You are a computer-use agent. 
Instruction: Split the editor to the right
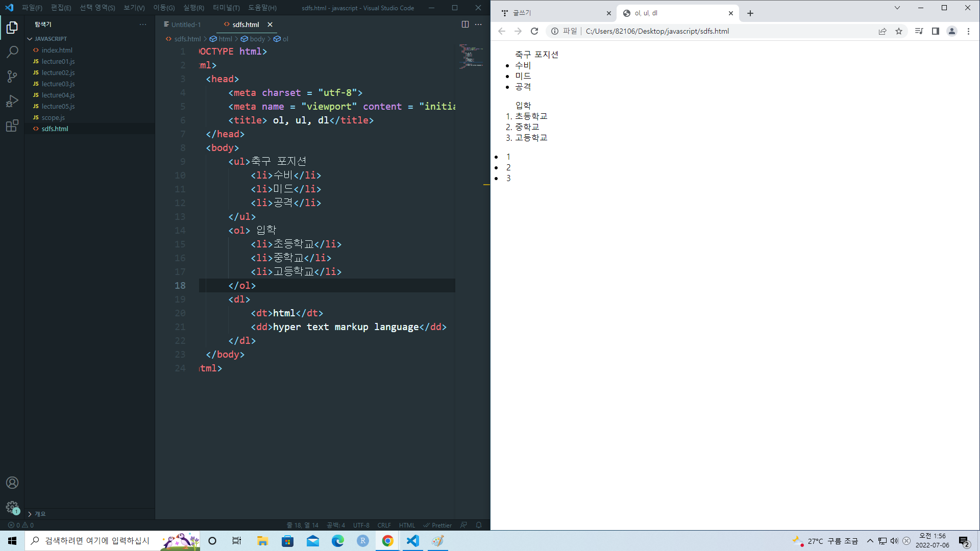click(465, 24)
